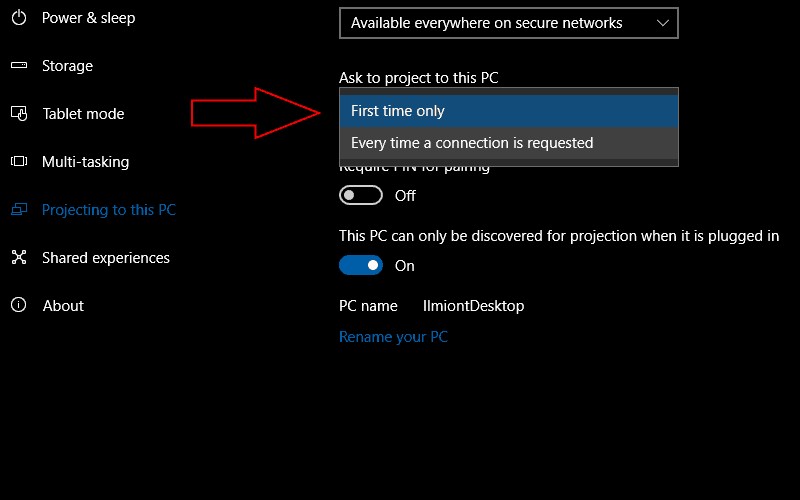Select Projecting to this PC page
The width and height of the screenshot is (800, 500).
[109, 210]
